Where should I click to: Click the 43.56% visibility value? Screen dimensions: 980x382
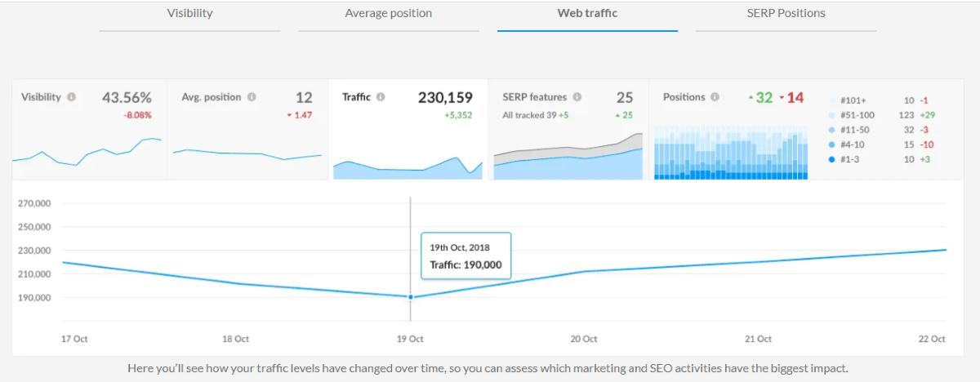pos(127,97)
